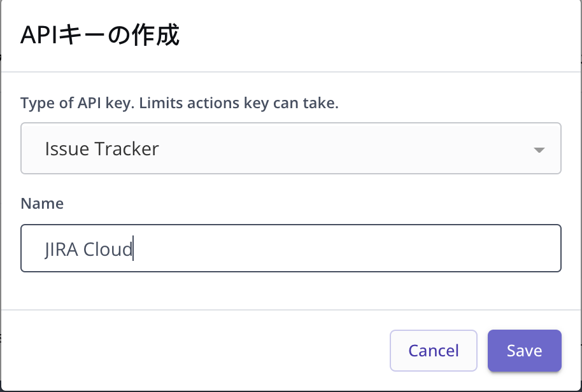Click the "APIキーの作成" dialog title

[100, 36]
